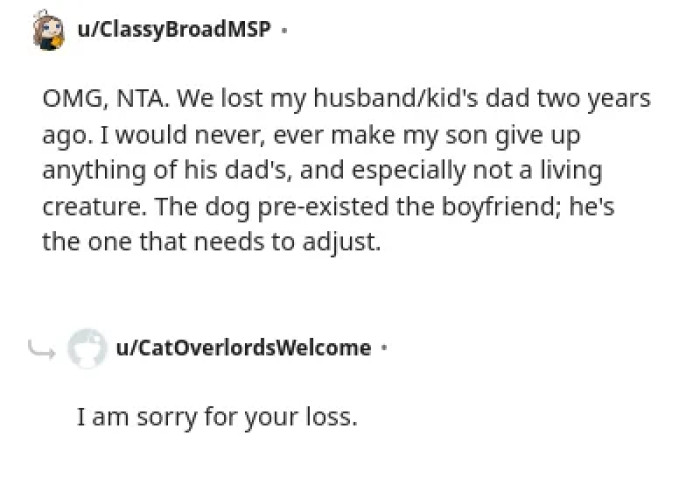The width and height of the screenshot is (700, 478).
Task: Click the phrase "the one that needs to adjust."
Action: pos(211,243)
